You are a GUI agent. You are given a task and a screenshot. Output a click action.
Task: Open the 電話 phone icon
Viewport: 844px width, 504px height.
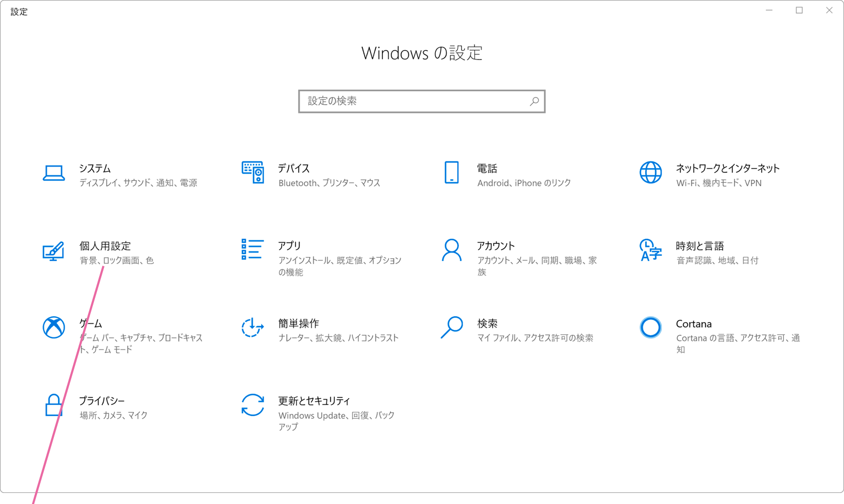coord(452,172)
